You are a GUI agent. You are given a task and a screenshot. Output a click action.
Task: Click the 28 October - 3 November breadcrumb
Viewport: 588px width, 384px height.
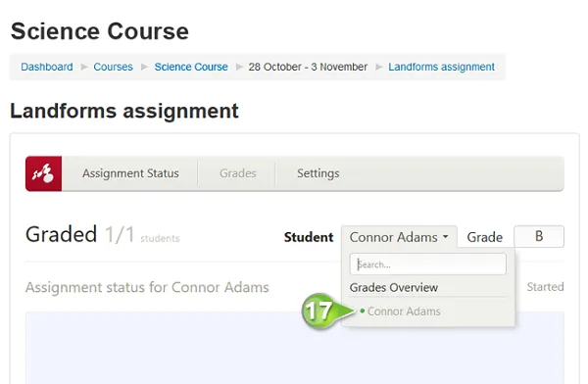[308, 67]
